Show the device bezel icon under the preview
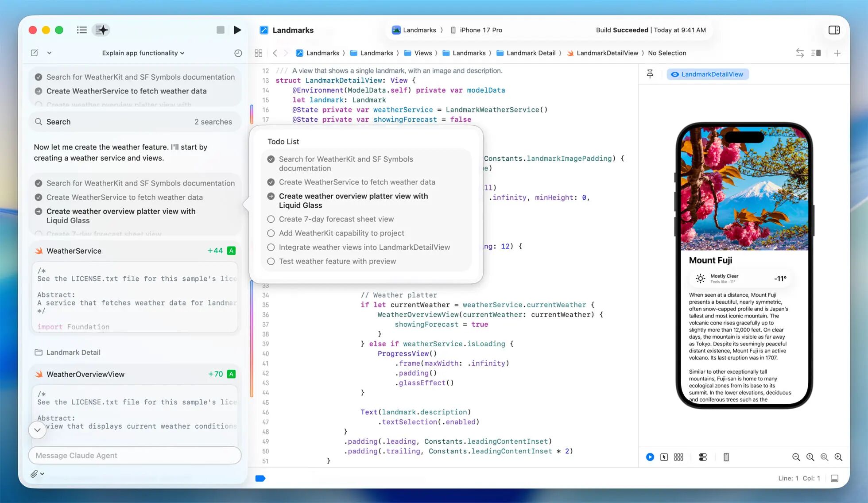 726,457
